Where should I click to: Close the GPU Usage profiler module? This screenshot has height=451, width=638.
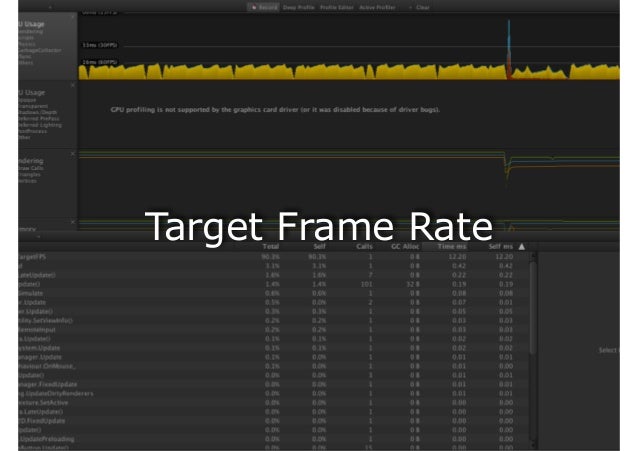coord(73,85)
